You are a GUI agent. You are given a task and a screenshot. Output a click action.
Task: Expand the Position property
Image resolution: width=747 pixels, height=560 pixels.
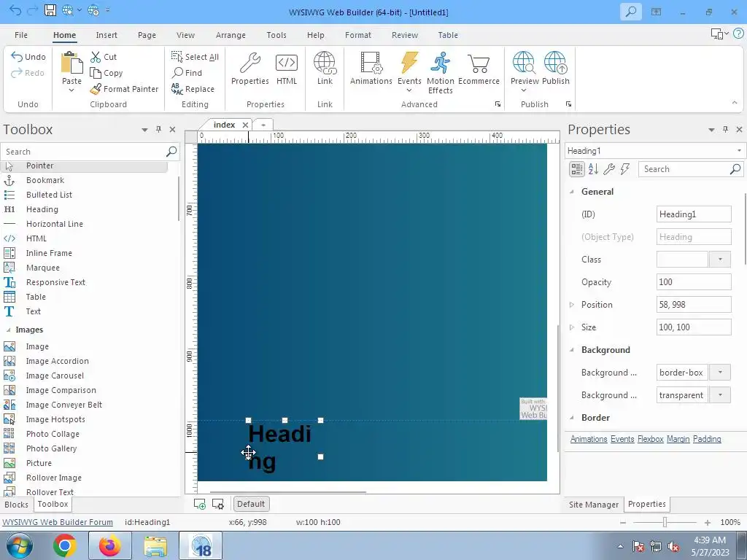click(x=572, y=305)
